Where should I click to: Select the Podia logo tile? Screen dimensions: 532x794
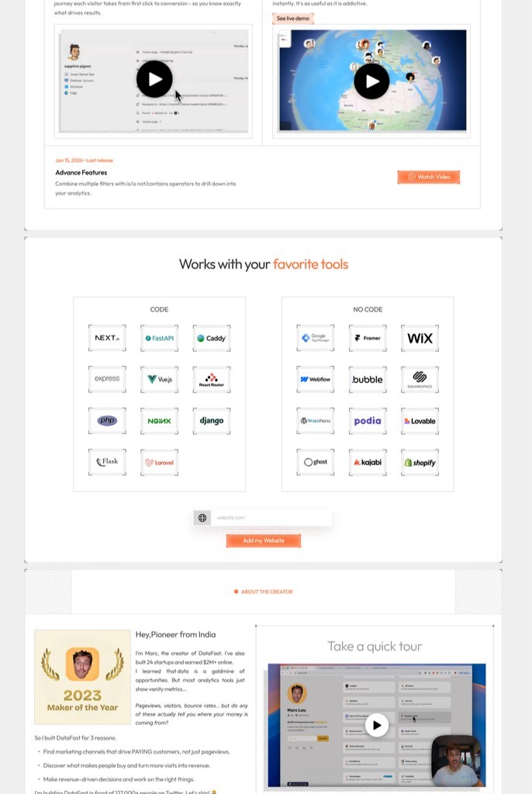(x=368, y=421)
